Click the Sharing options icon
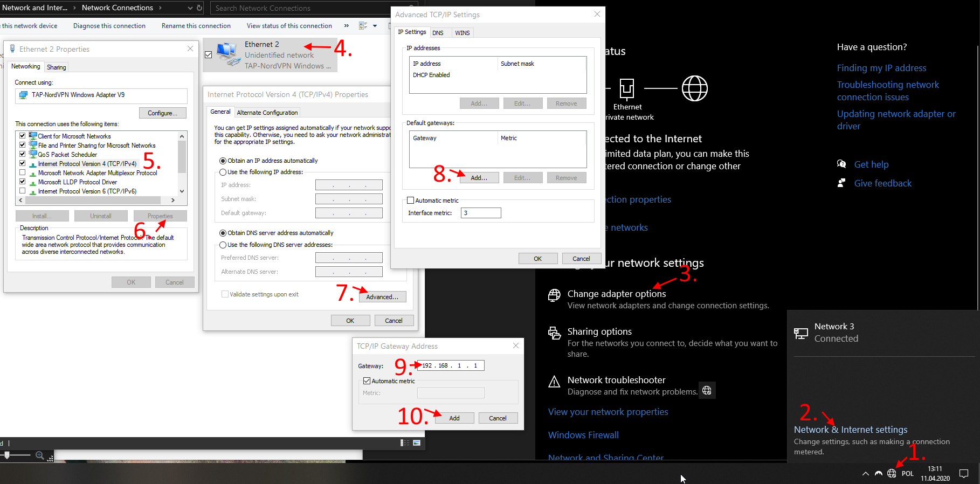 pyautogui.click(x=554, y=333)
